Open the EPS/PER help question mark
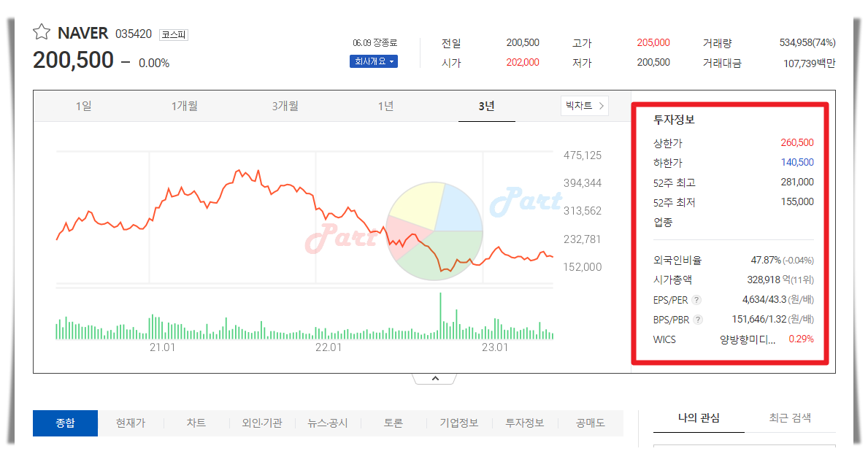Image resolution: width=868 pixels, height=462 pixels. coord(697,300)
